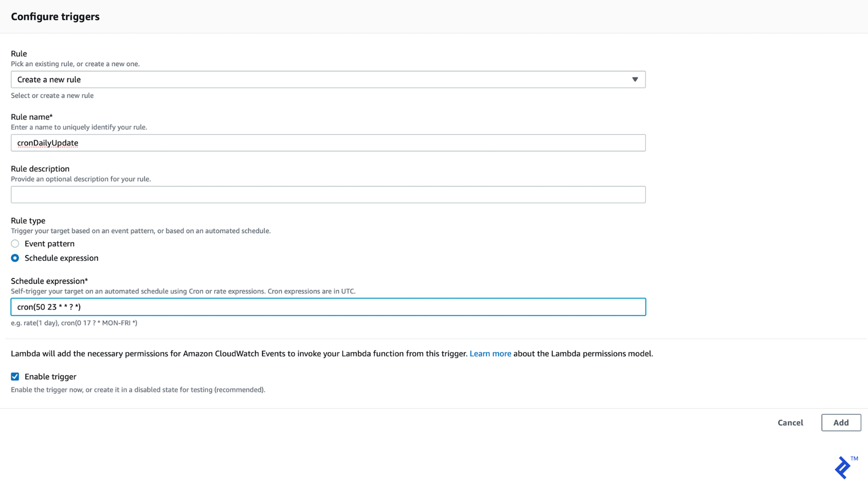Click the Toptal logo icon
Screen dimensions: 868x495
tap(843, 468)
